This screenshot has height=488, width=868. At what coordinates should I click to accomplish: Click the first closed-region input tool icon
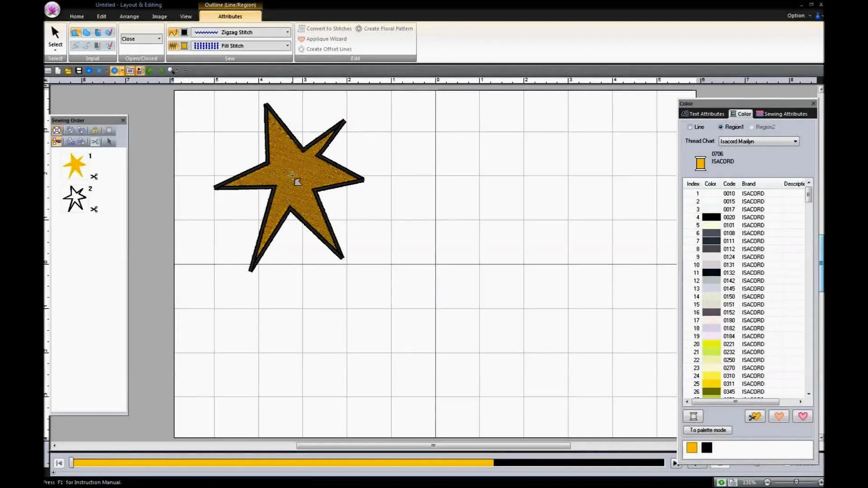click(x=76, y=33)
